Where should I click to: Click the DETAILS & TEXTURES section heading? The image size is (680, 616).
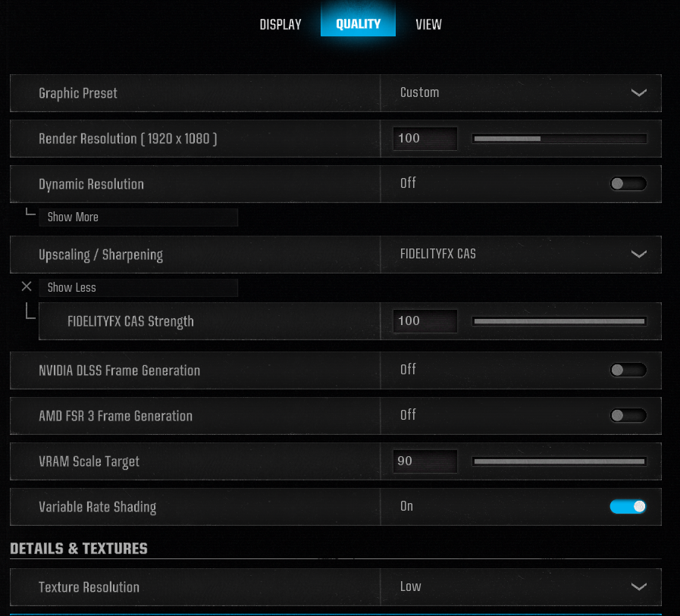pos(79,549)
